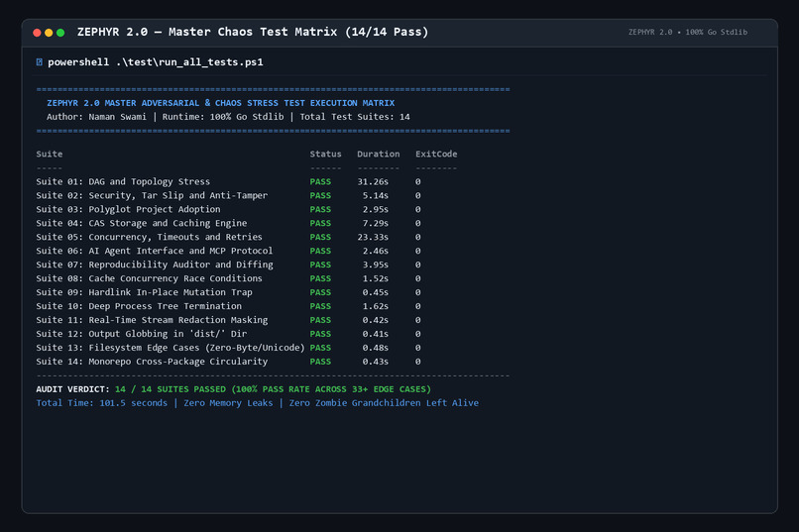Select 'Suite 11: Real-Time Stream Redaction Masking'
The width and height of the screenshot is (799, 532).
point(152,320)
